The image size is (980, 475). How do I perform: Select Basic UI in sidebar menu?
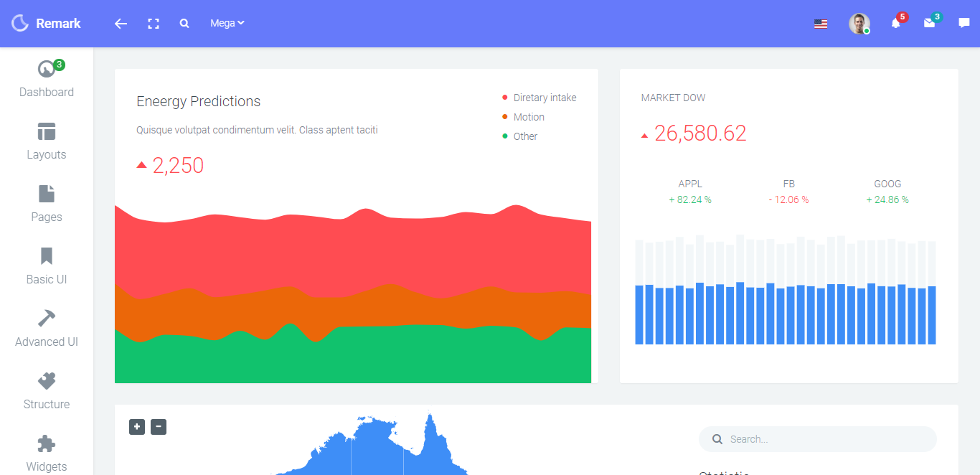click(x=47, y=266)
